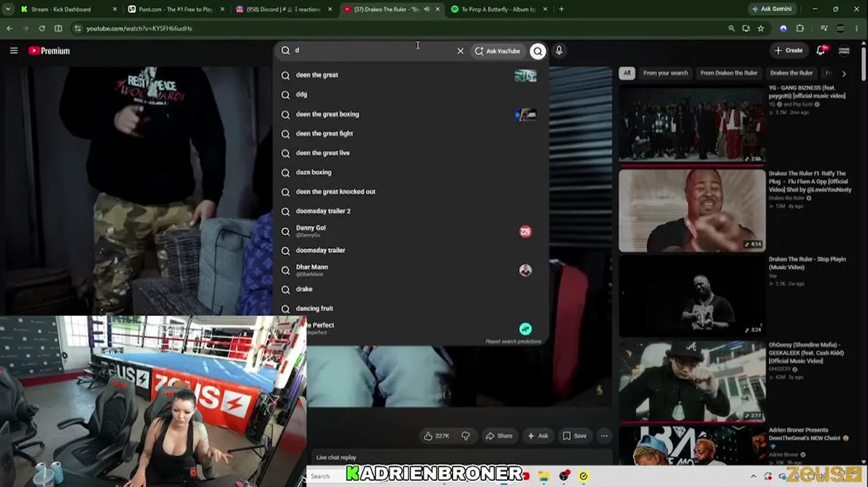Expand more filter chips with right arrow
868x487 pixels.
point(844,73)
